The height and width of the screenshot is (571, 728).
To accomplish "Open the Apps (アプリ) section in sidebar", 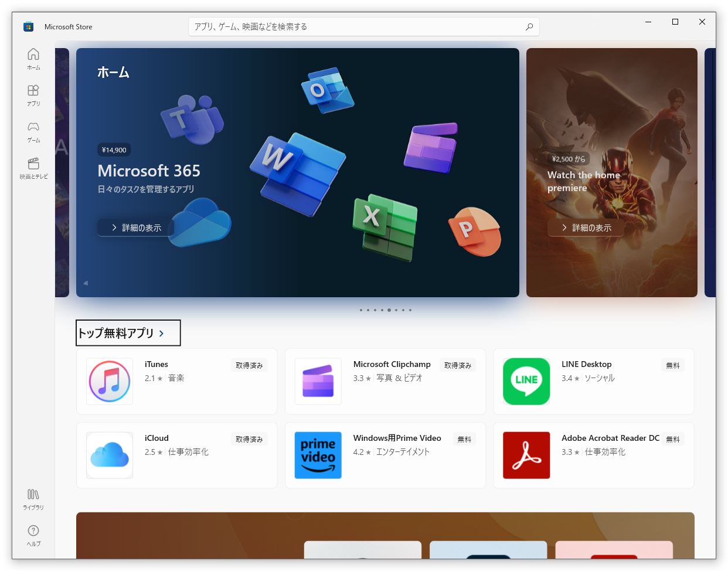I will coord(33,95).
